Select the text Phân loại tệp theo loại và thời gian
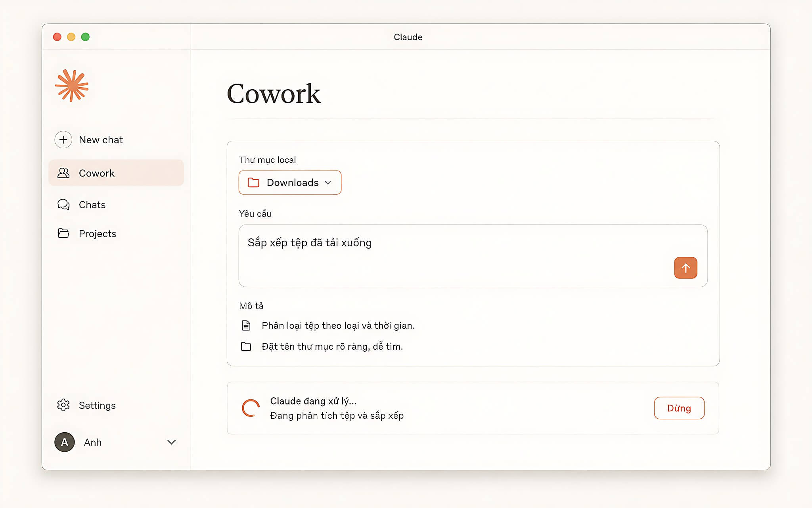Screen dimensions: 812x508 338,326
